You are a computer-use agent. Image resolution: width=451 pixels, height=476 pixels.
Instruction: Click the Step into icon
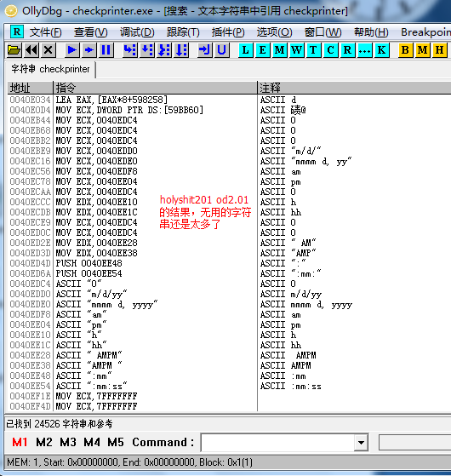(x=130, y=49)
